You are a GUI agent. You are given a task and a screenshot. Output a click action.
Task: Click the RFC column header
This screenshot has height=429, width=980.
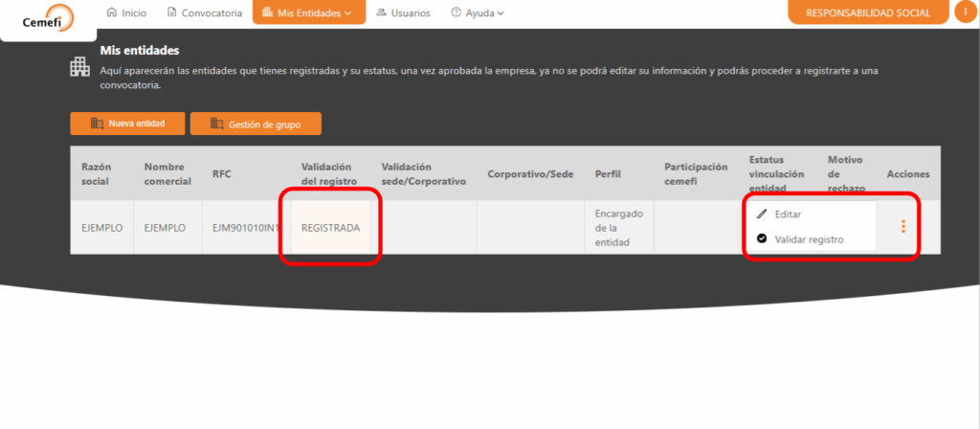[221, 173]
